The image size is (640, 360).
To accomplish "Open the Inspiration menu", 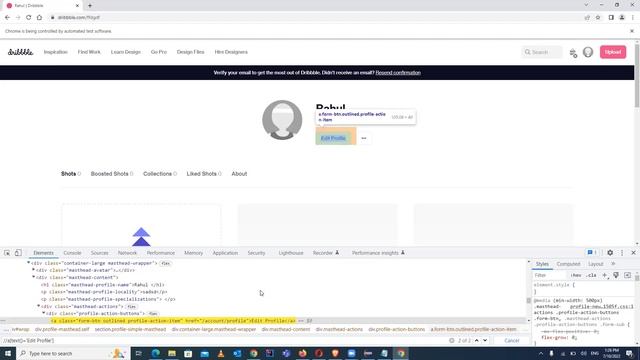I will [56, 52].
